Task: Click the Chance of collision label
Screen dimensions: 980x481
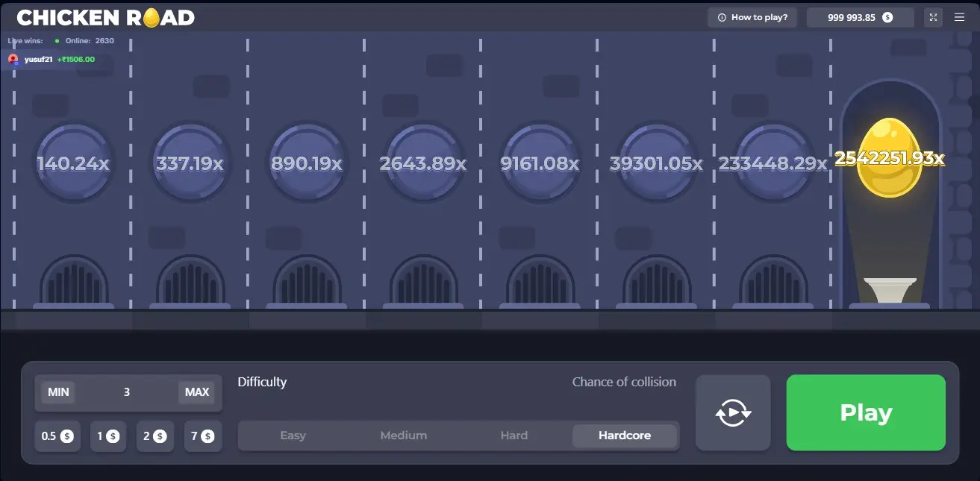Action: pyautogui.click(x=624, y=382)
